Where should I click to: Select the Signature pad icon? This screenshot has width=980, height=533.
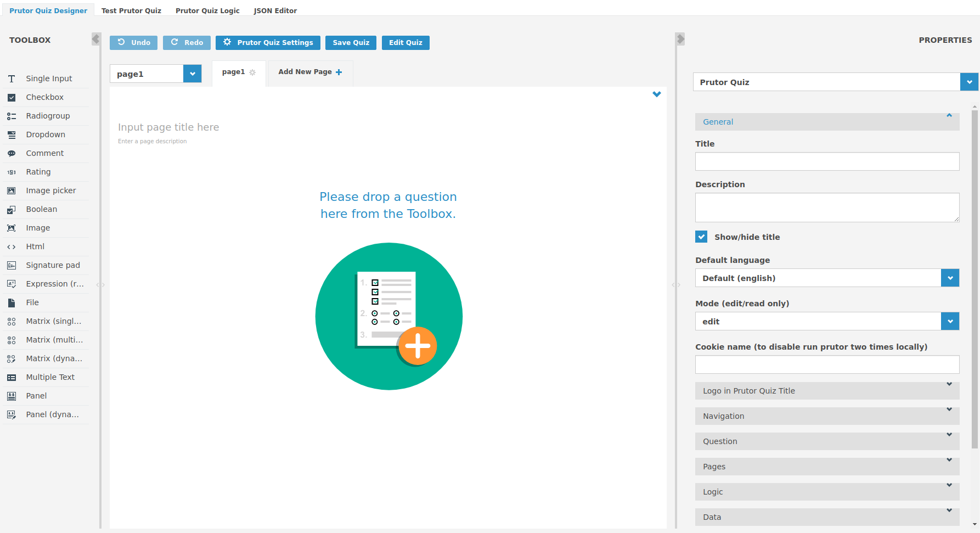[12, 265]
